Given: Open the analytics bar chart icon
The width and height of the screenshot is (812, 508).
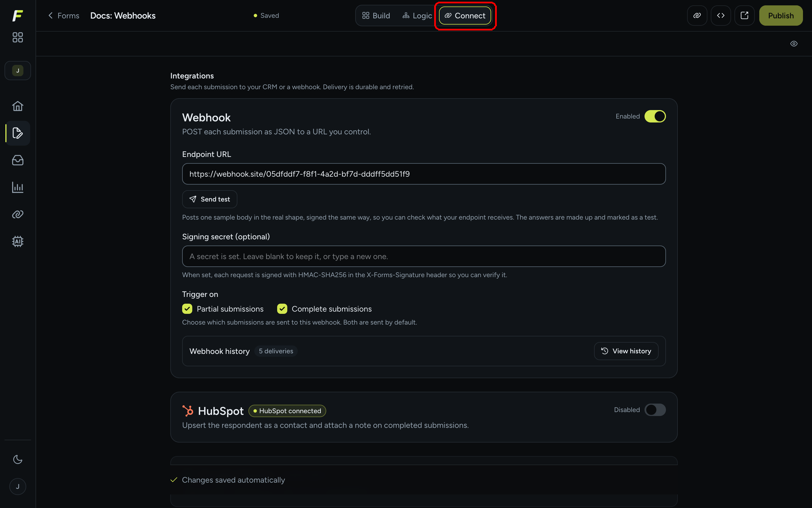Looking at the screenshot, I should pos(17,187).
